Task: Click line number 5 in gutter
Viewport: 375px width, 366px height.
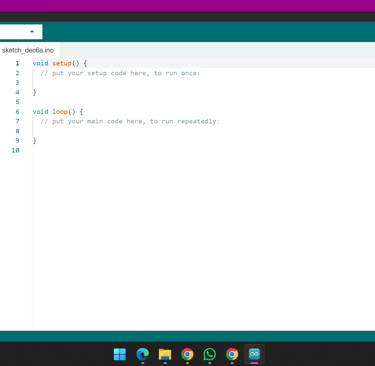Action: [x=17, y=102]
